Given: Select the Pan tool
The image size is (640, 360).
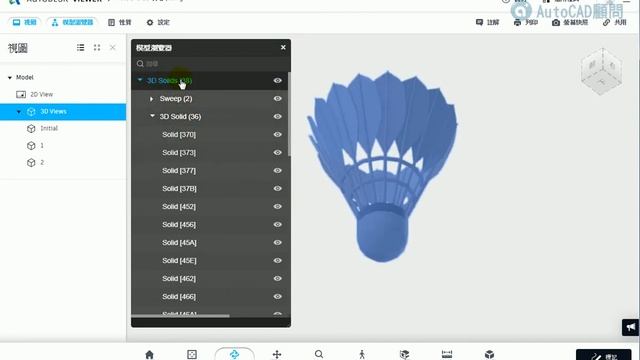Looking at the screenshot, I should point(277,354).
